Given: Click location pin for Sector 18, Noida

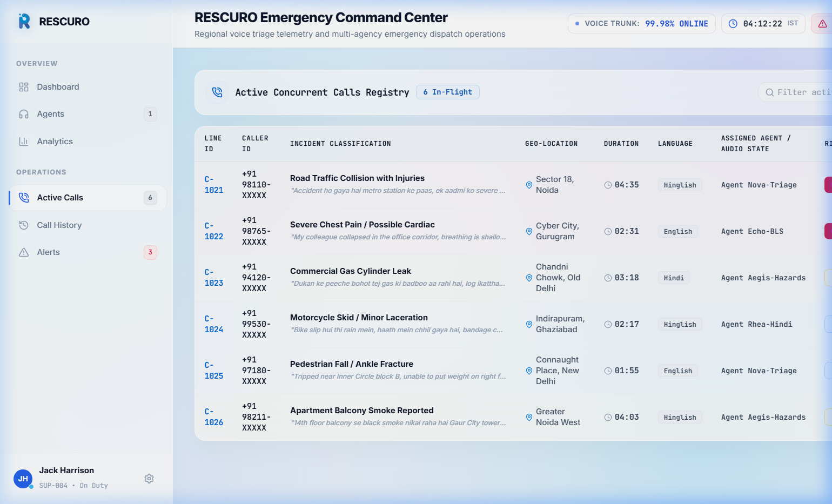Looking at the screenshot, I should pyautogui.click(x=529, y=185).
